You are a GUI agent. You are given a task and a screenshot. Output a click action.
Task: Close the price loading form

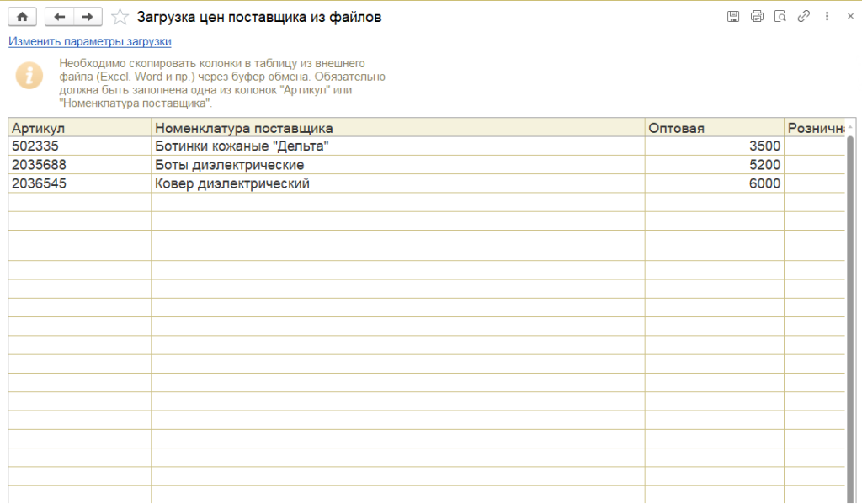(x=849, y=17)
